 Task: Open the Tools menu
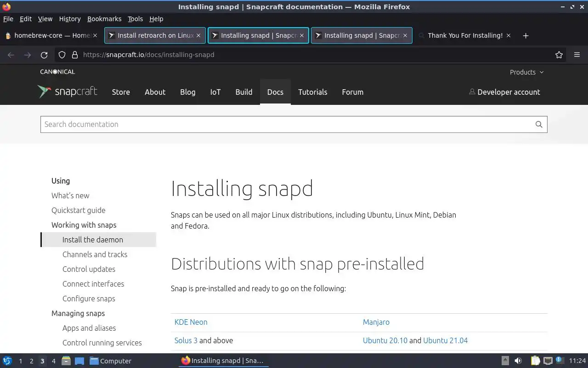point(136,19)
